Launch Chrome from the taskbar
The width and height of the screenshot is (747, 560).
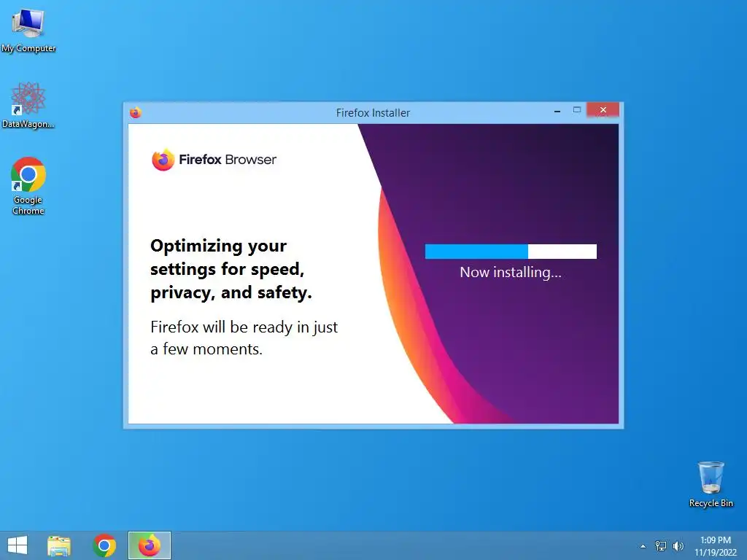[x=104, y=545]
